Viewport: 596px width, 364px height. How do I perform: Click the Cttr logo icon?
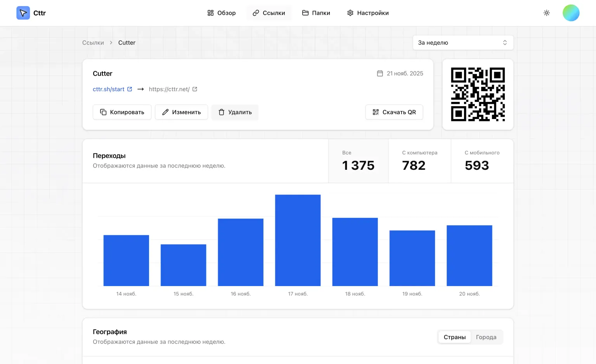pyautogui.click(x=23, y=13)
